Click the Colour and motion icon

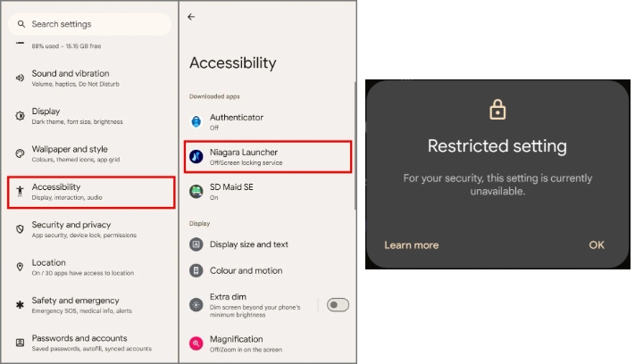(196, 270)
